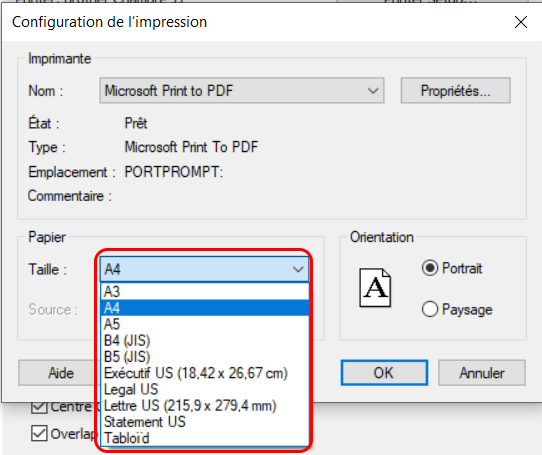Toggle the Centre checkbox
This screenshot has width=542, height=455.
tap(39, 406)
